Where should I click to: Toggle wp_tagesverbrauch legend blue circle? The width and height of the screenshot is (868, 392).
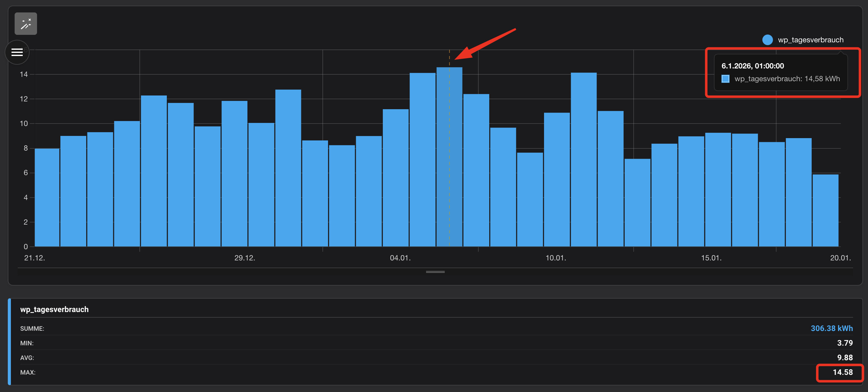coord(767,40)
